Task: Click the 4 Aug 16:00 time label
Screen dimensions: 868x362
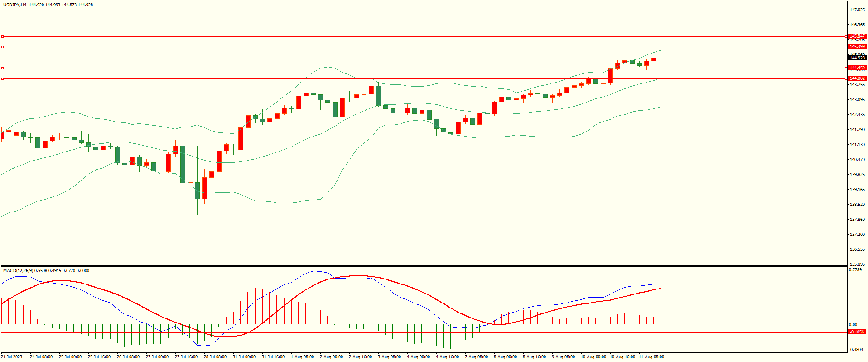Action: click(447, 357)
